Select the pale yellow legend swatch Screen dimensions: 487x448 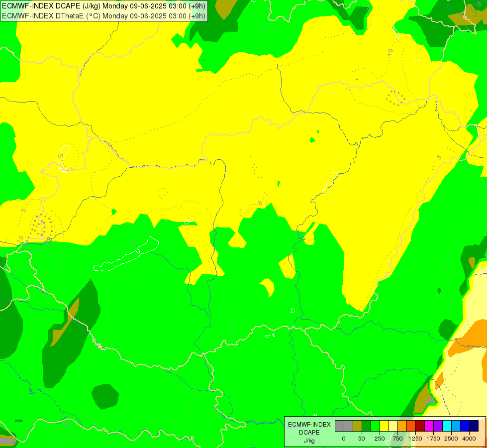click(393, 426)
